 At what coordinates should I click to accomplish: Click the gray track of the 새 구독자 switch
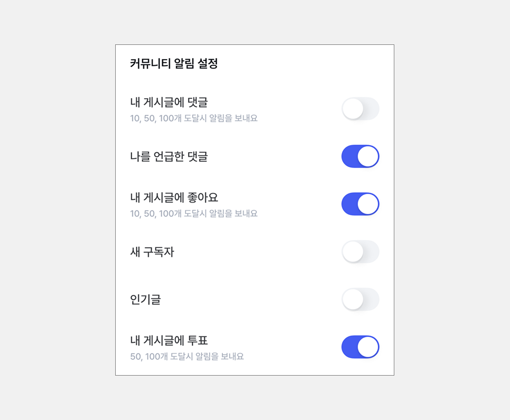pyautogui.click(x=371, y=252)
